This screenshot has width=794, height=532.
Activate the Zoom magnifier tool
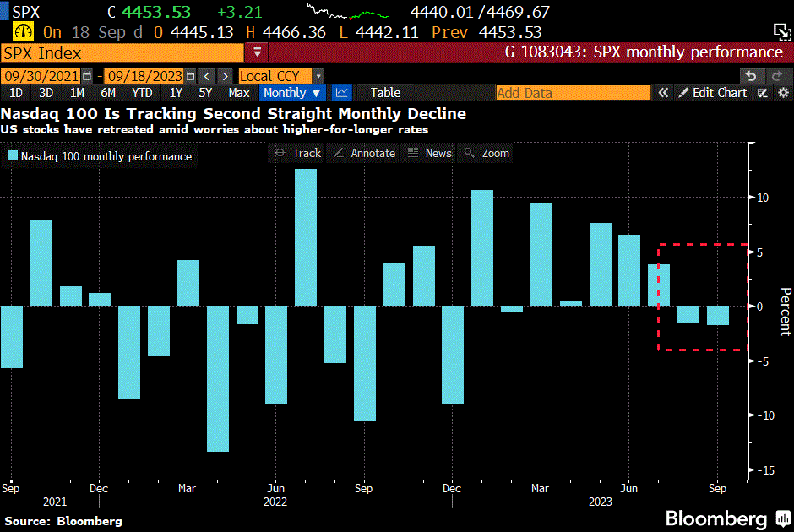pyautogui.click(x=487, y=153)
